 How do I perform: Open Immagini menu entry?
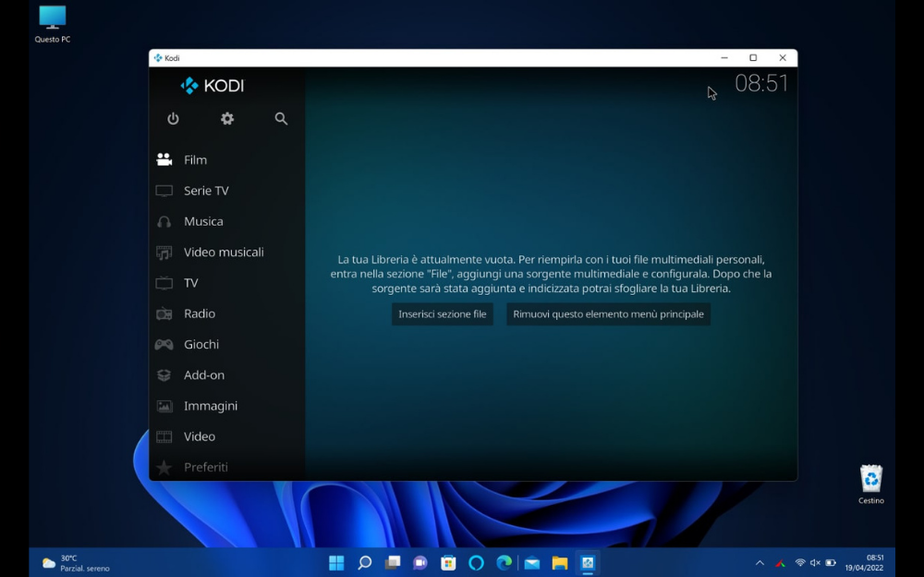(x=211, y=406)
